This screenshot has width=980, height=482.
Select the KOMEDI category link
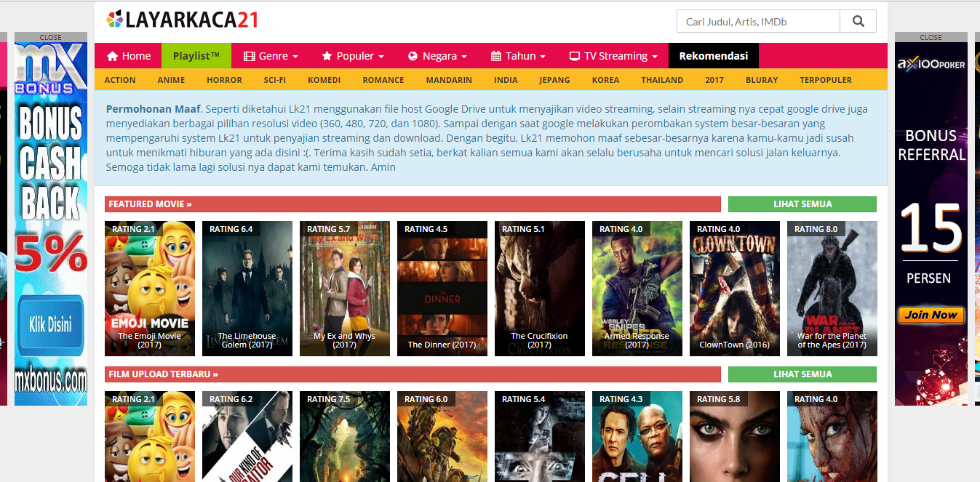tap(324, 80)
